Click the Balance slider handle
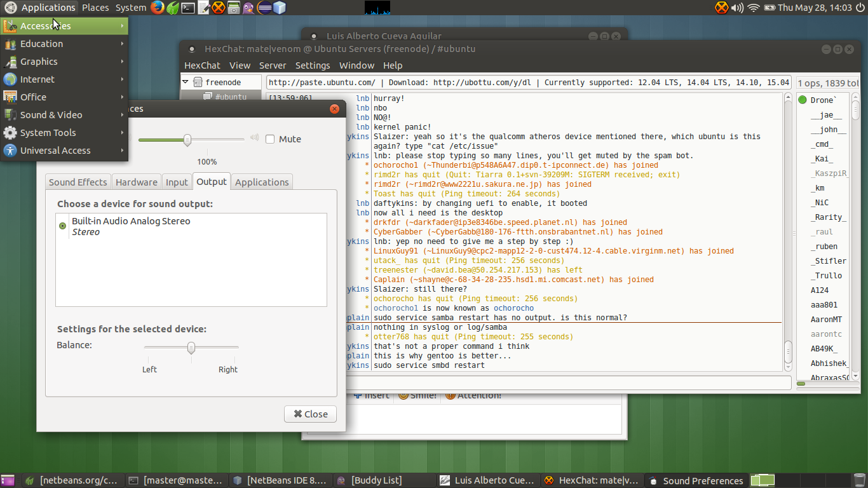The image size is (868, 488). coord(191,348)
